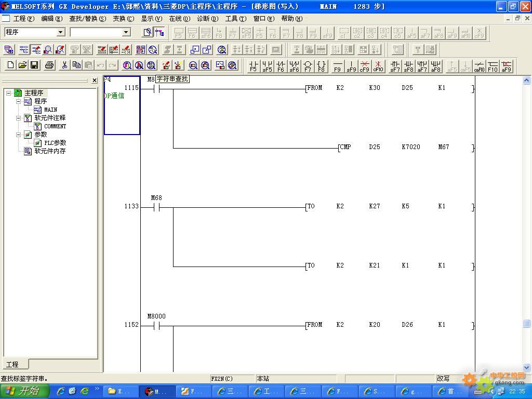532x399 pixels.
Task: Select the M8000 contact at step 1152
Action: (x=156, y=325)
